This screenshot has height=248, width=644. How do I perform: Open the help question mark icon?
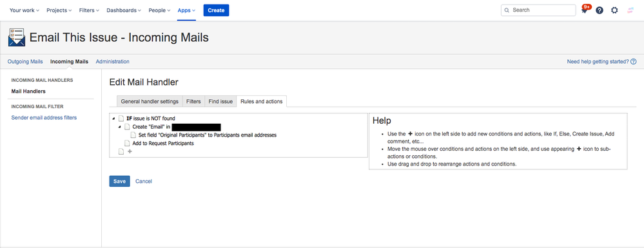[x=600, y=10]
